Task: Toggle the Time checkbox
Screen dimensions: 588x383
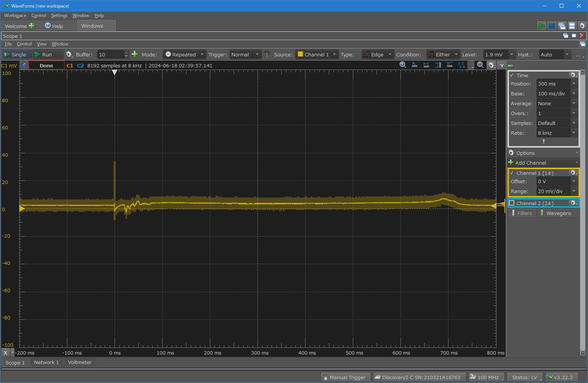Action: point(512,75)
